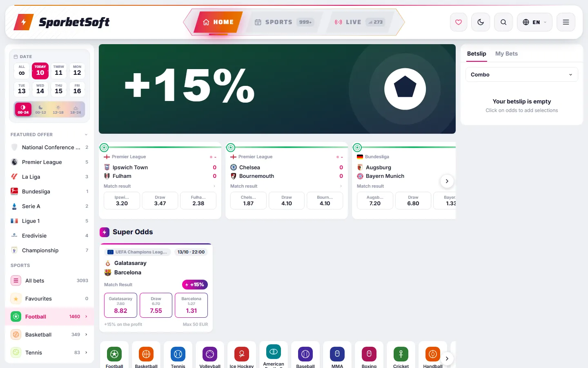This screenshot has height=368, width=588.
Task: Go to the HOME tab
Action: coord(218,22)
